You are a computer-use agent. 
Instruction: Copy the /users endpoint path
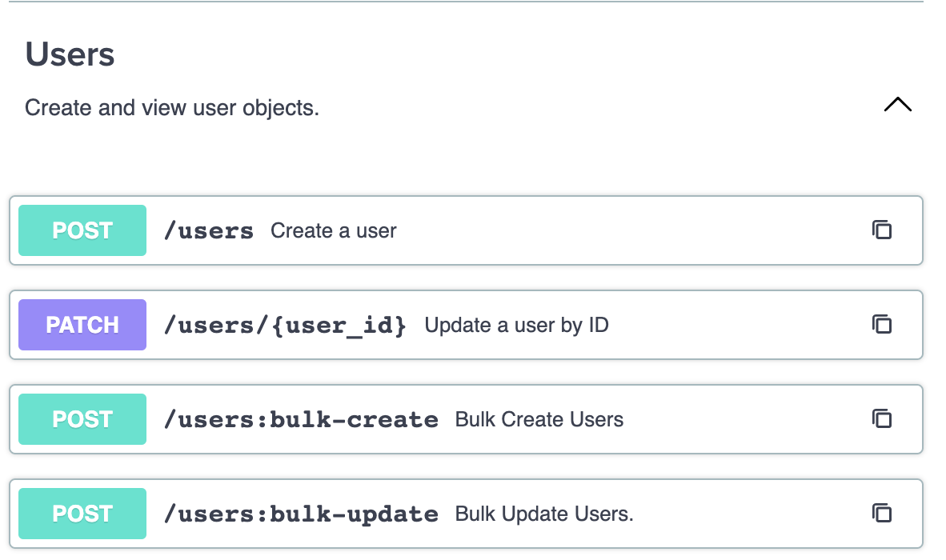pyautogui.click(x=881, y=230)
